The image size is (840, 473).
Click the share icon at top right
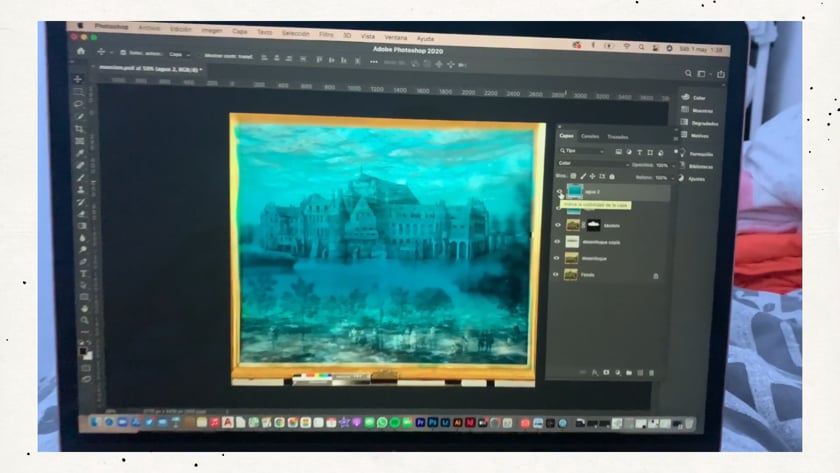(721, 74)
